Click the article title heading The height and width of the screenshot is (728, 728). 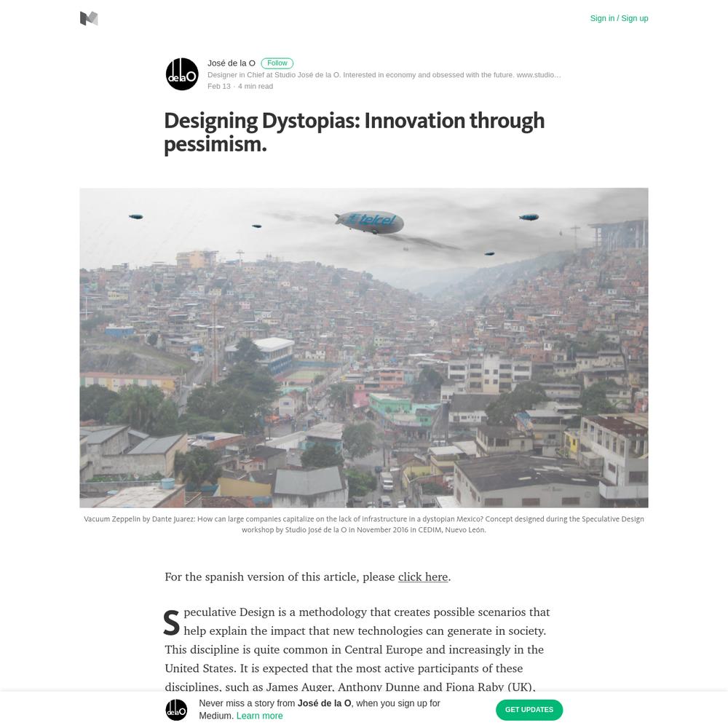(x=354, y=132)
